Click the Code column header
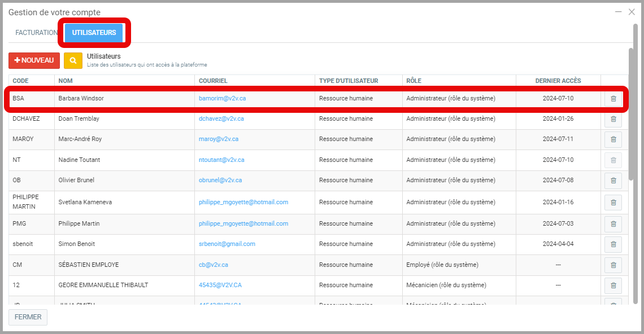Viewport: 644px width, 334px height. 20,81
